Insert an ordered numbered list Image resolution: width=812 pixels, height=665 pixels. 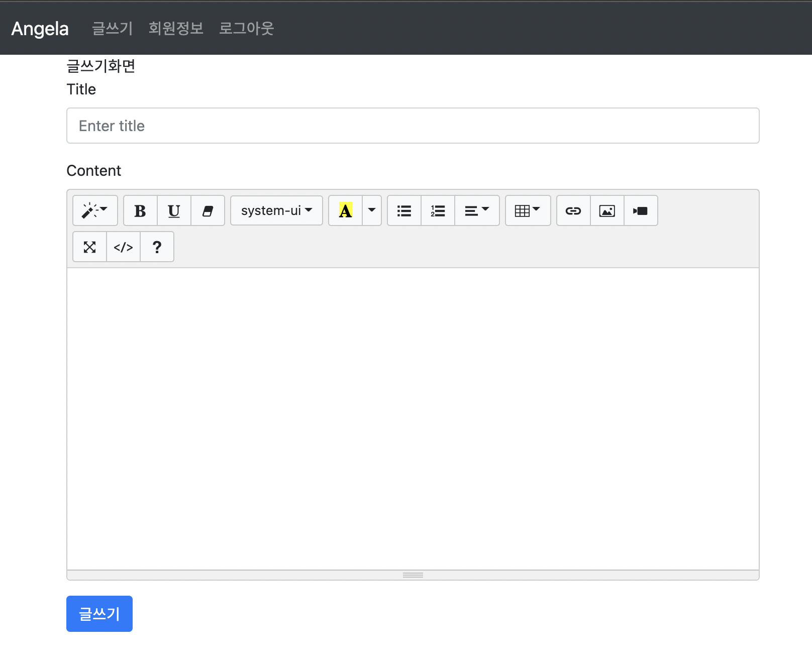(x=438, y=210)
